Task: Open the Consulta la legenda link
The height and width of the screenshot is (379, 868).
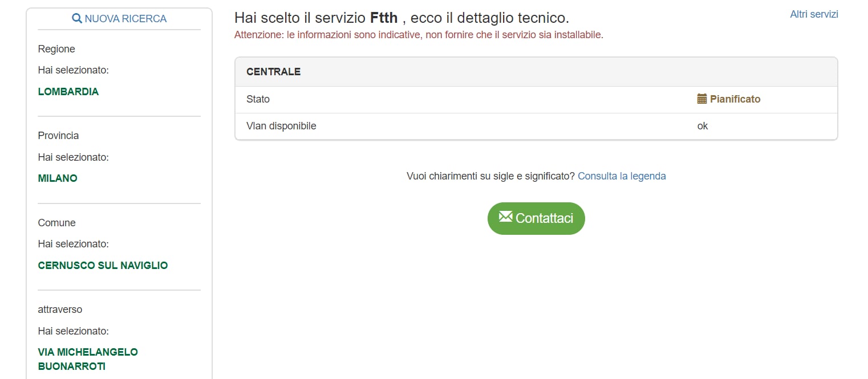Action: click(622, 176)
